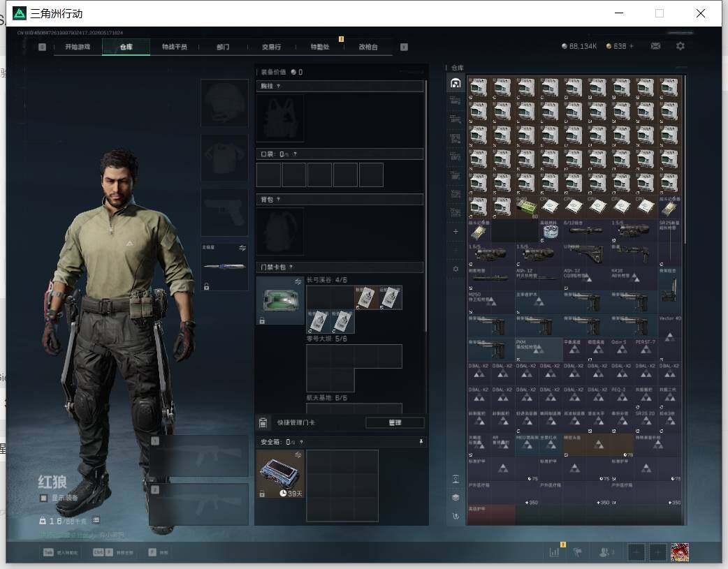Screen dimensions: 728x569
Task: Select the 6/12 scope item in warehouse
Action: click(586, 231)
